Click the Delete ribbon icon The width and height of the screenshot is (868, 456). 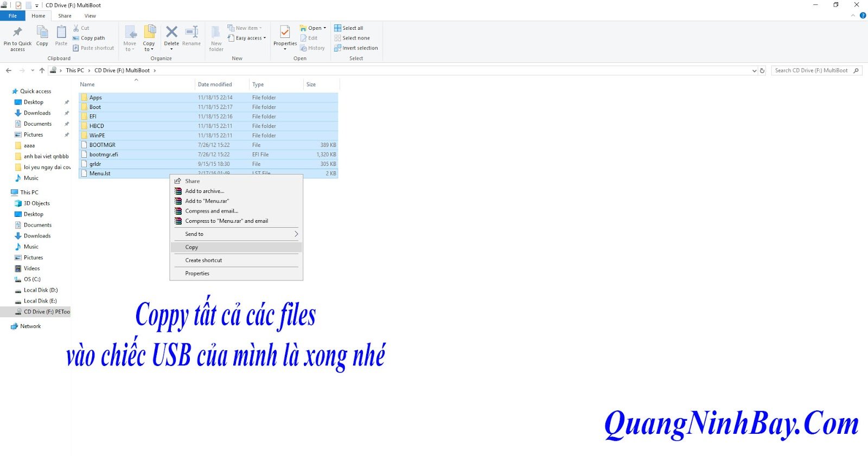point(171,32)
